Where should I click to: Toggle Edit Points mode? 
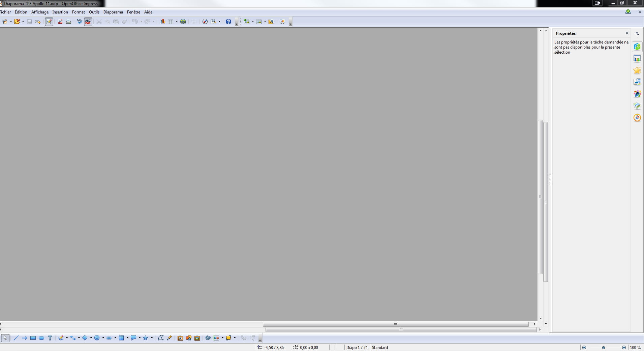coord(161,338)
